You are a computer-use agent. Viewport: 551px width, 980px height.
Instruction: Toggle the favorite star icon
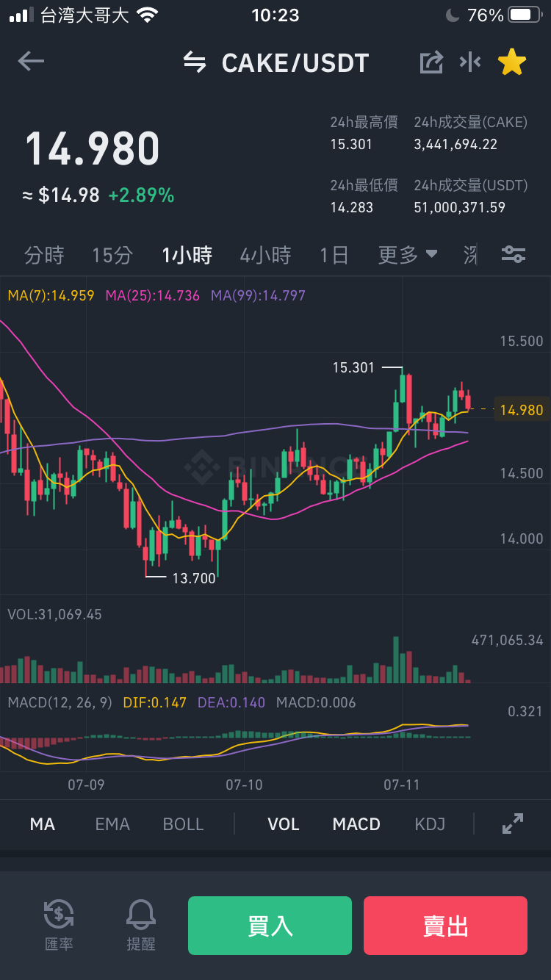[512, 62]
